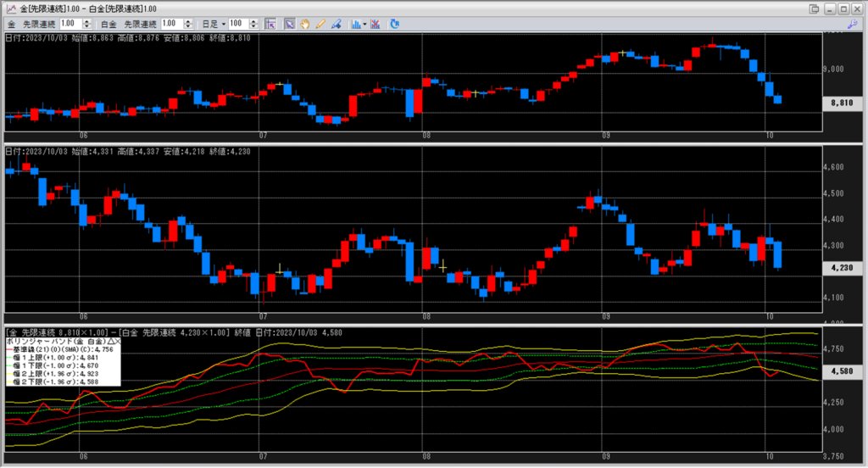
Task: Toggle the crosshair cursor icon in toolbar
Action: pos(270,24)
